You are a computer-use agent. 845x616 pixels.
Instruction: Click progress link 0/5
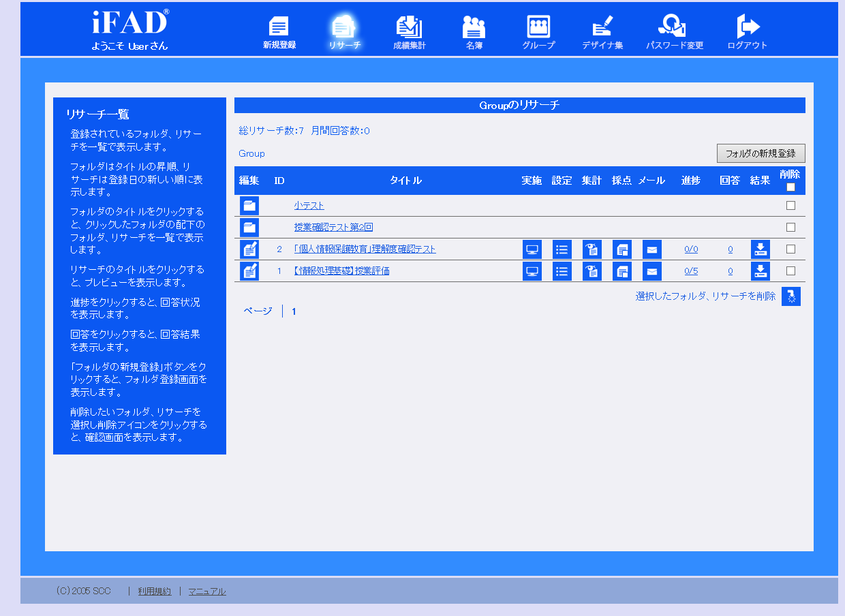pos(691,271)
